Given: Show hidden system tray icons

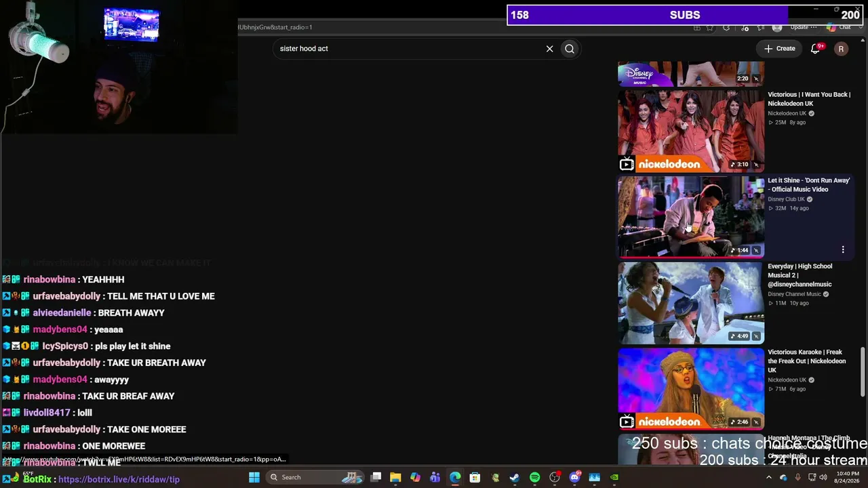Looking at the screenshot, I should tap(769, 477).
